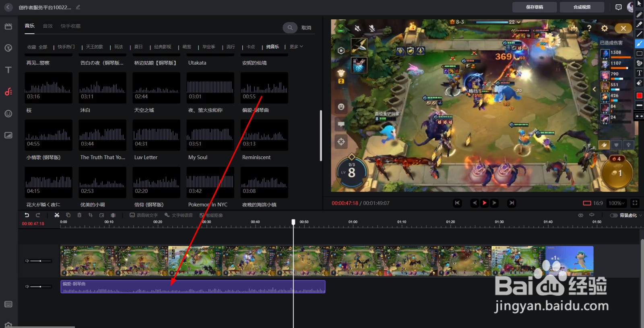This screenshot has width=644, height=328.
Task: Open the keyboard shortcuts icon in the sidebar
Action: pos(8,304)
